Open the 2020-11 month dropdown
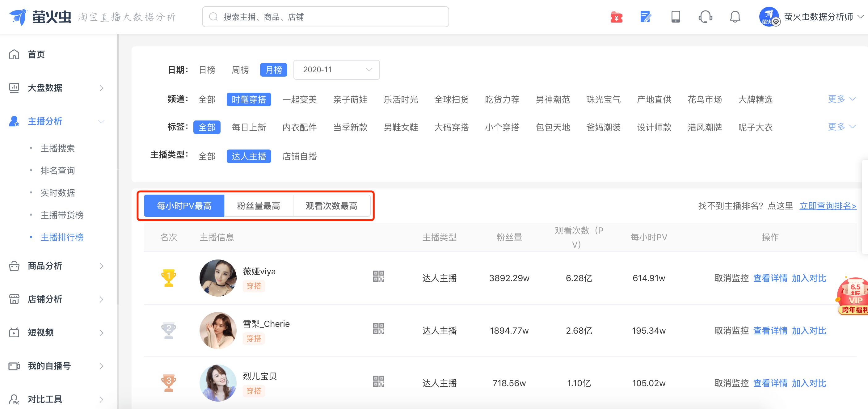 click(336, 70)
